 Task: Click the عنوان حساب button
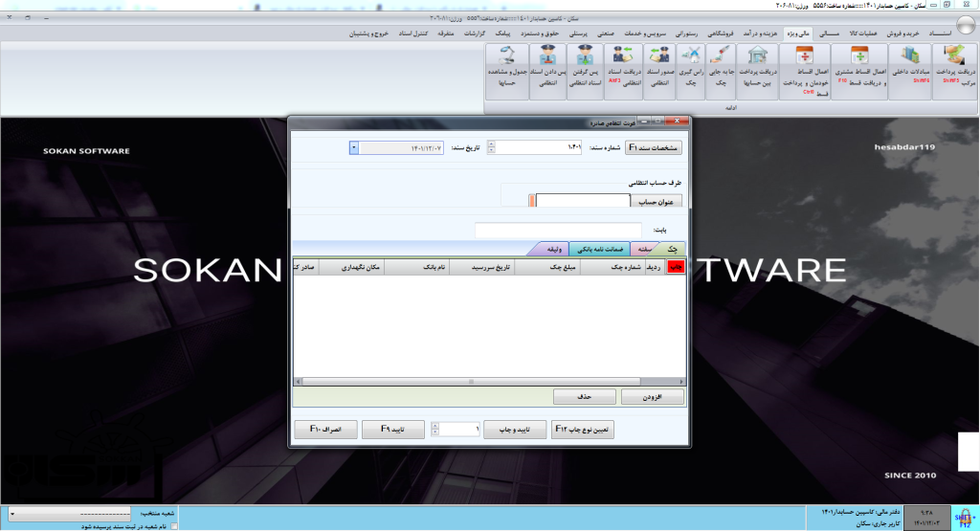click(656, 202)
